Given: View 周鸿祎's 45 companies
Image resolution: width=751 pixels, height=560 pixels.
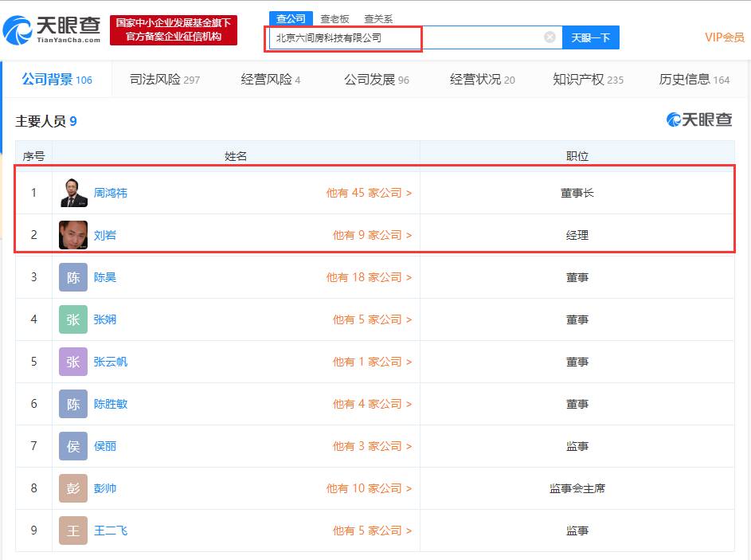Looking at the screenshot, I should coord(369,193).
